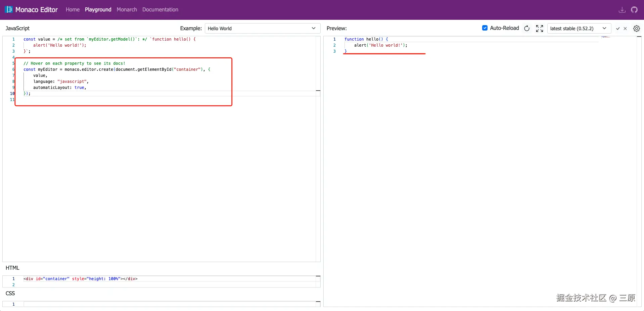The width and height of the screenshot is (644, 311).
Task: Open the Monarch page
Action: 127,10
